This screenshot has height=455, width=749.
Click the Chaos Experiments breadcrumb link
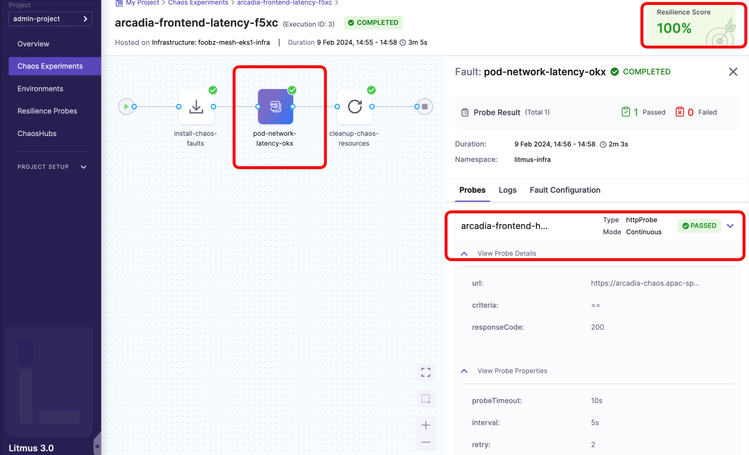pos(198,3)
